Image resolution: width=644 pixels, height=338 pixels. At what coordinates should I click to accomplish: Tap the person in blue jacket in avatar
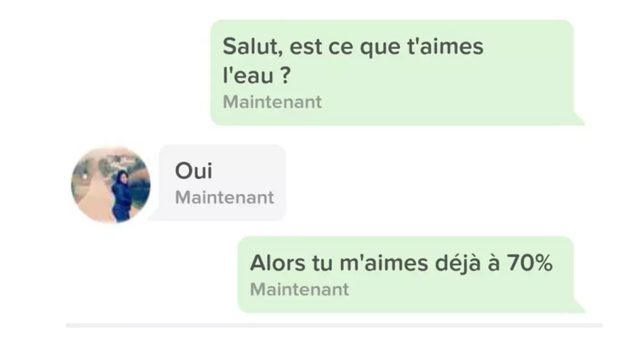120,197
